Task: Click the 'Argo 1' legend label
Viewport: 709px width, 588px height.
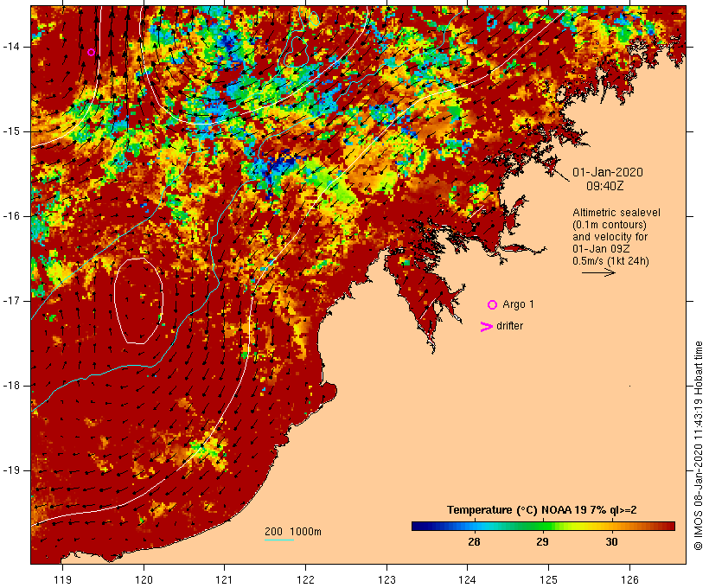Action: click(518, 304)
